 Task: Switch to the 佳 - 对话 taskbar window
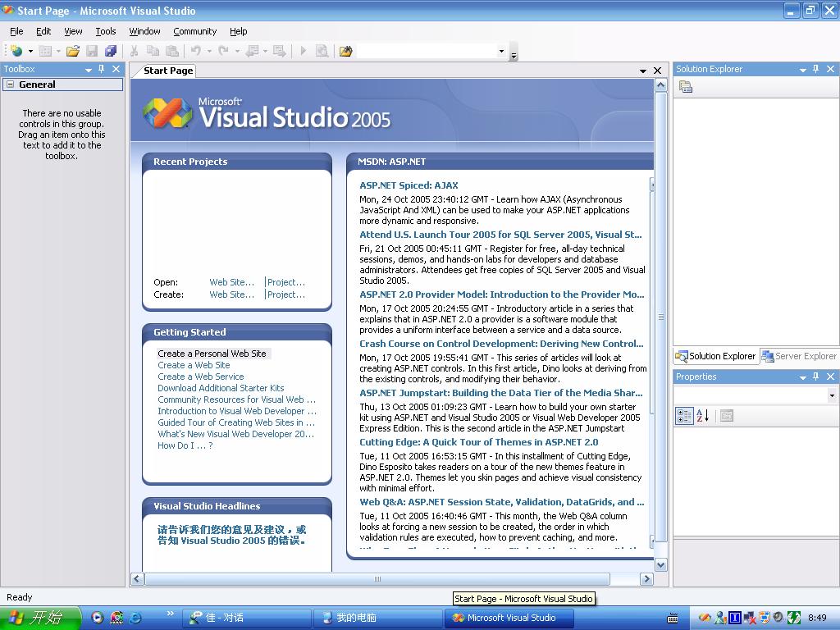point(247,618)
